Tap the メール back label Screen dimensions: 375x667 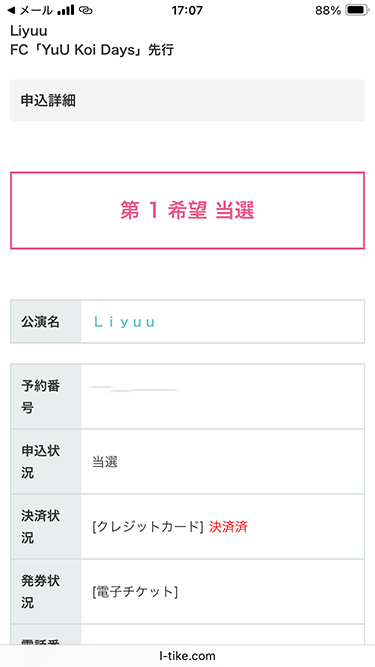tap(36, 11)
